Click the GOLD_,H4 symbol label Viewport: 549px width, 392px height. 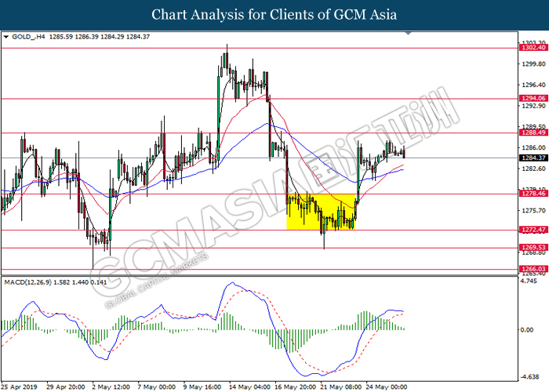(x=28, y=37)
